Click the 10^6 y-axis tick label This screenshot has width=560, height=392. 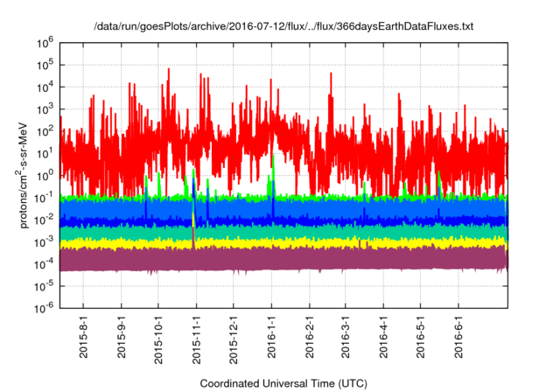[x=45, y=43]
